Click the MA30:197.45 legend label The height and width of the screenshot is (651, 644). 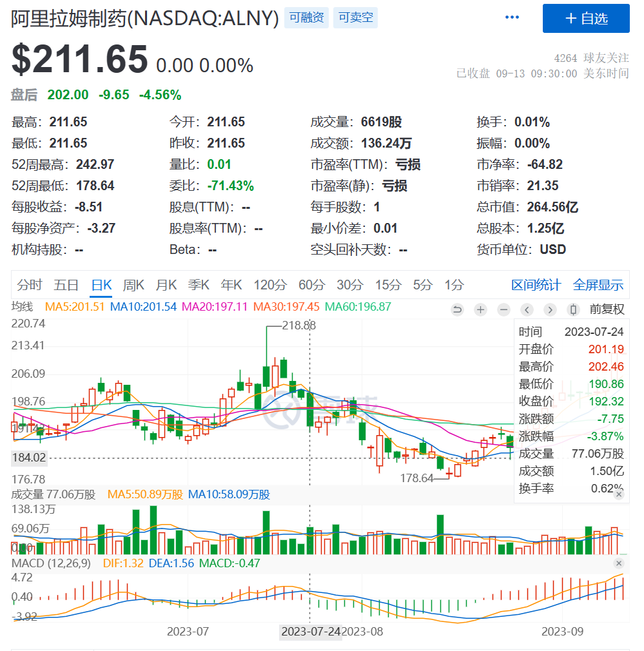pyautogui.click(x=286, y=307)
